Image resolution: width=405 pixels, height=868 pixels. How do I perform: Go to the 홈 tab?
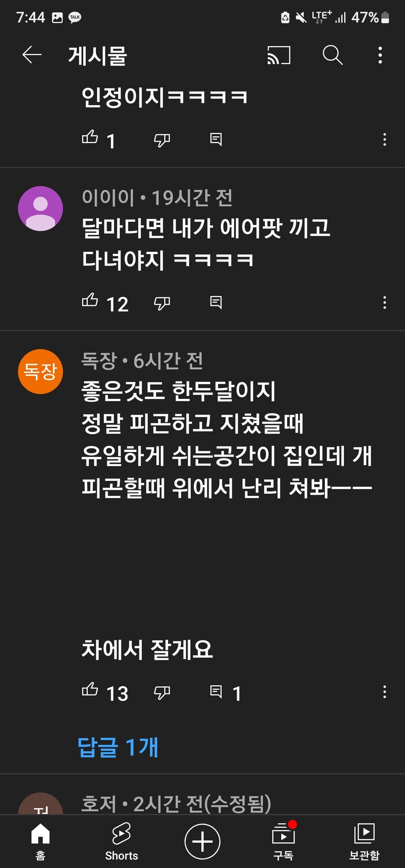pyautogui.click(x=40, y=841)
